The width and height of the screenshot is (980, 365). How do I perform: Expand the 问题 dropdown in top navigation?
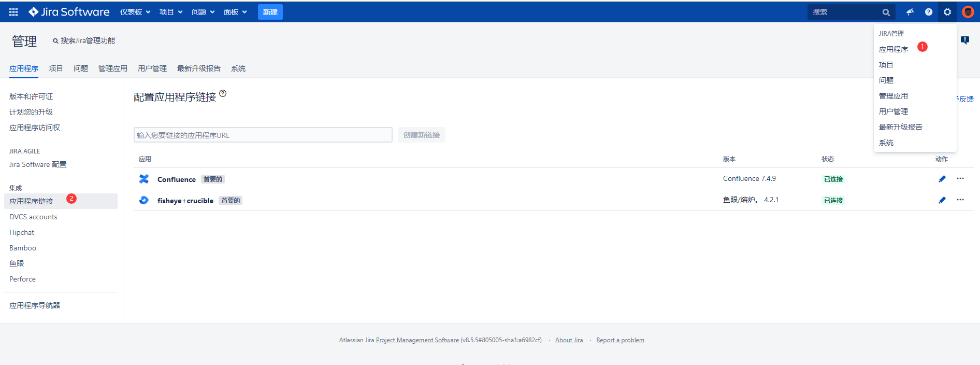point(203,12)
